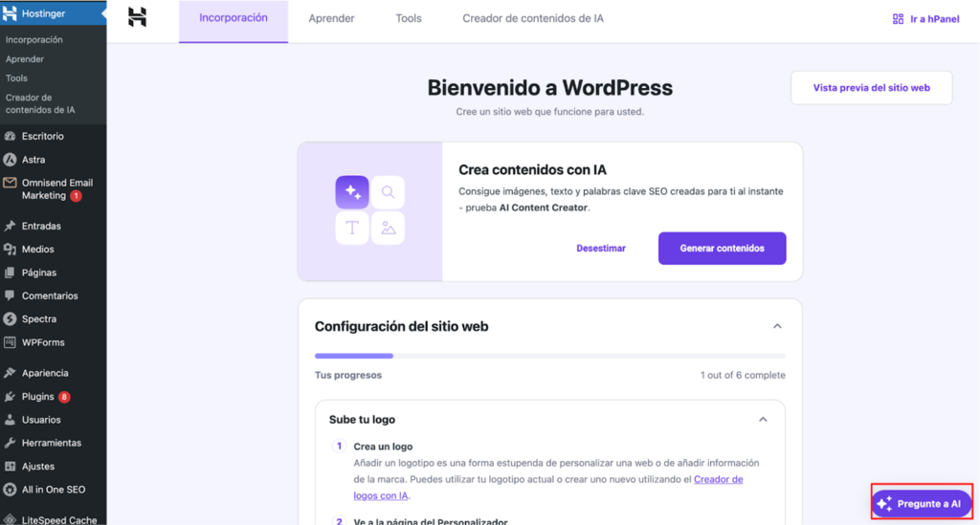Screen dimensions: 980x525
Task: Click the red 1 badge on Omnisend
Action: 76,196
